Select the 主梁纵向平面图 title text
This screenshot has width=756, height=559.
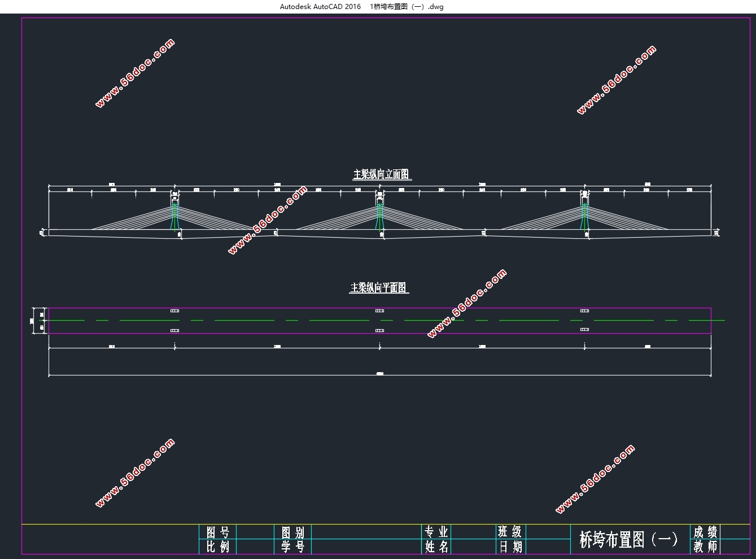click(378, 288)
